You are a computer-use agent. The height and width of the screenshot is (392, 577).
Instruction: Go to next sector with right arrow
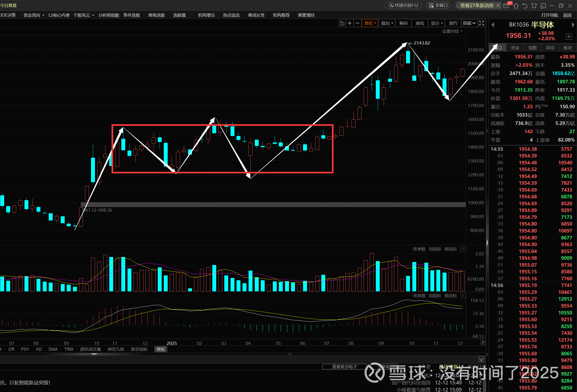[x=573, y=25]
